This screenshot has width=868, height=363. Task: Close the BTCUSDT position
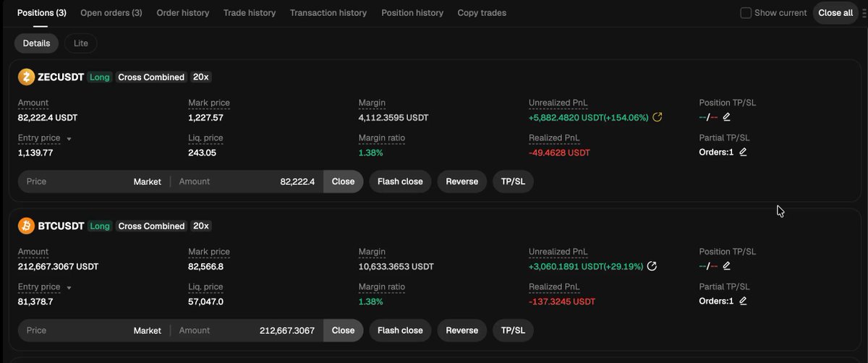tap(343, 330)
